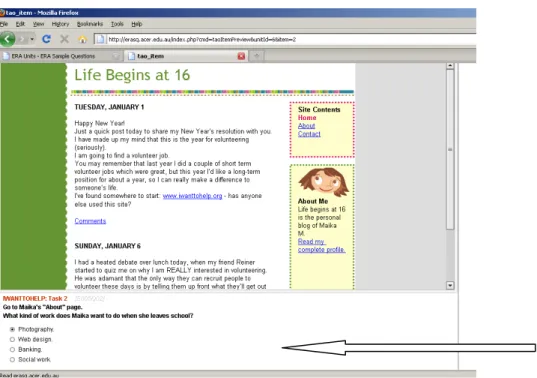Open the History menu
The width and height of the screenshot is (537, 378).
[x=60, y=24]
